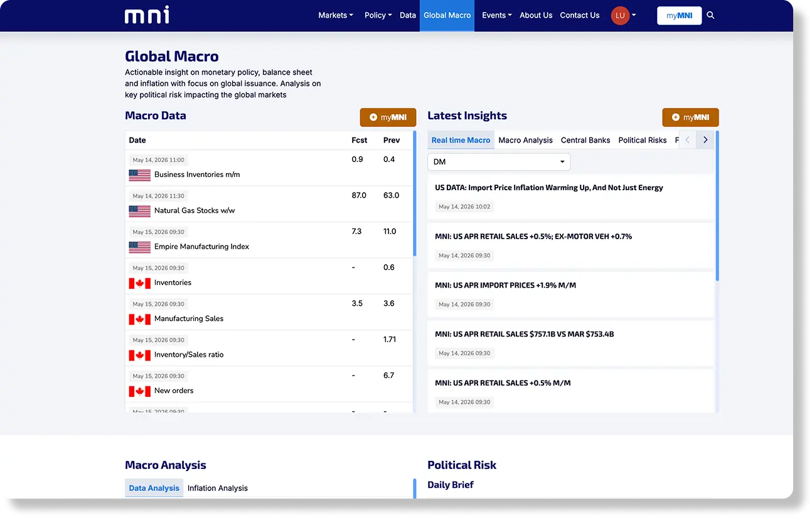This screenshot has height=518, width=812.
Task: Open US APR RETAIL SALES +0.5% M/M article
Action: 503,383
